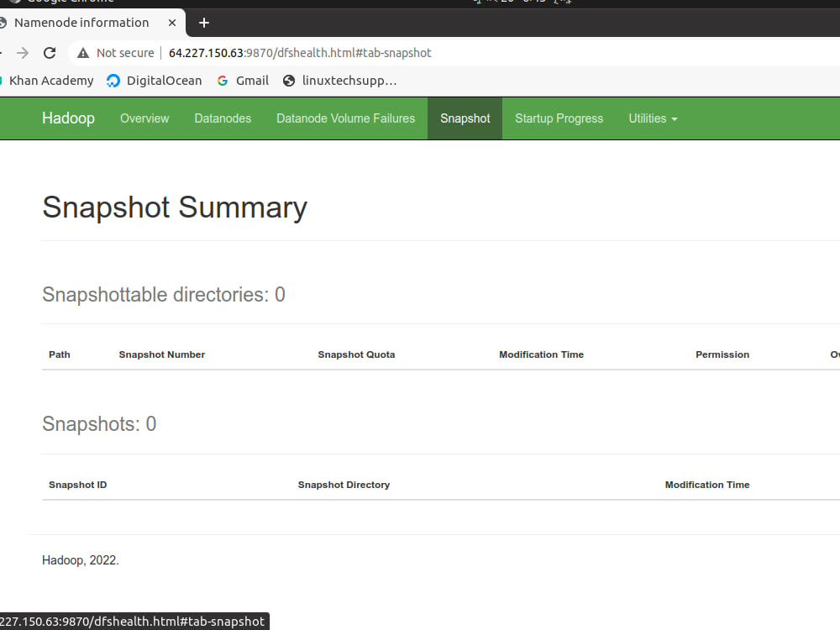The image size is (840, 630).
Task: Switch to the Datanodes tab
Action: coord(223,118)
